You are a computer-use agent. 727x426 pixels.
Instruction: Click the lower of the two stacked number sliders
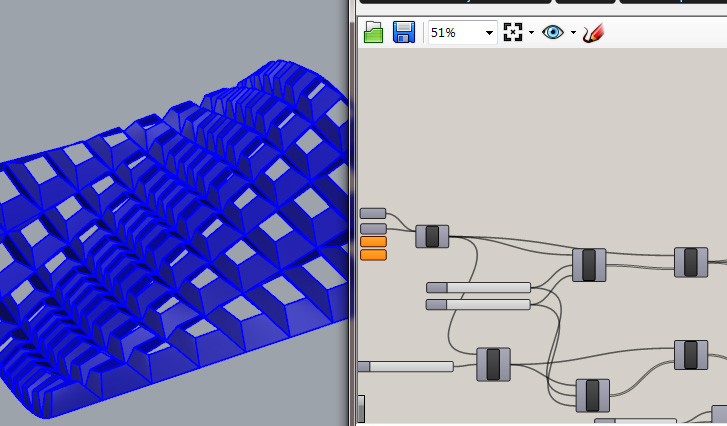478,305
